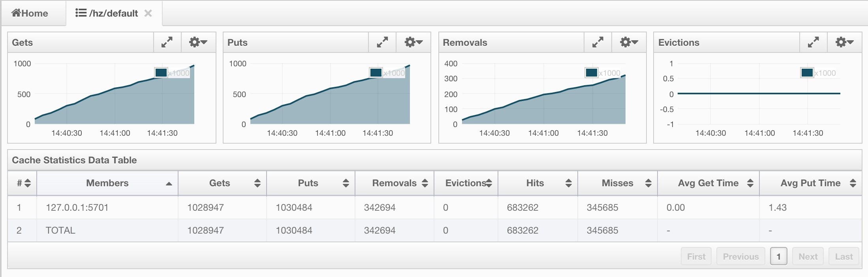Viewport: 868px width, 277px height.
Task: Expand the Removals chart to fullscreen
Action: 598,42
